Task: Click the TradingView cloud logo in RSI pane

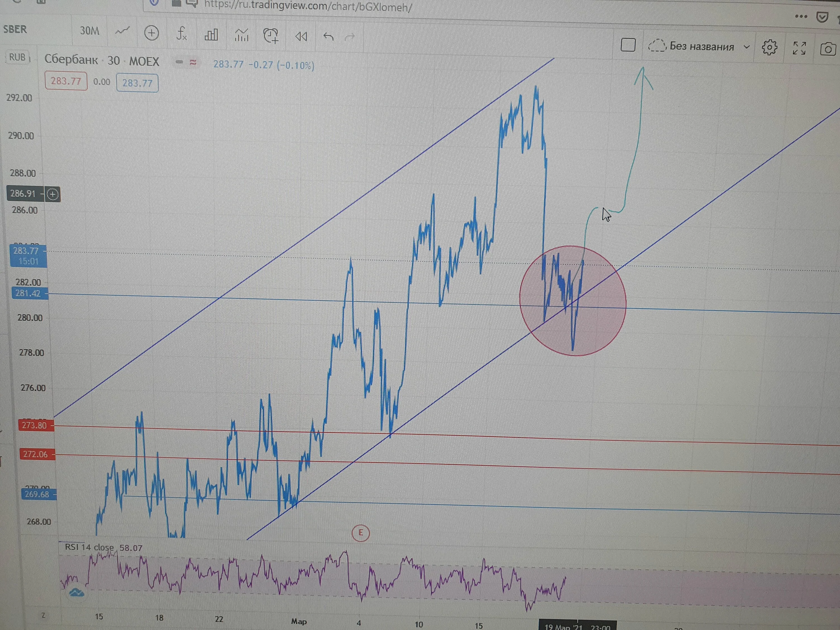Action: click(x=77, y=592)
